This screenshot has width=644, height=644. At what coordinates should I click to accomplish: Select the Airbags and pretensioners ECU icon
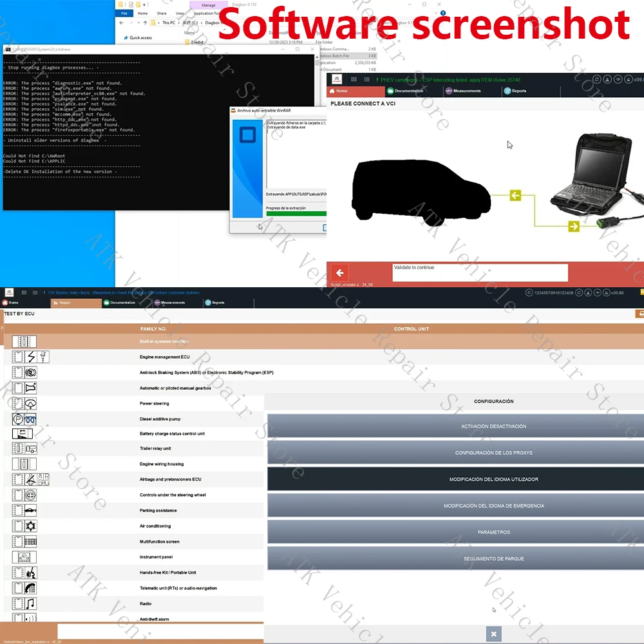click(31, 479)
